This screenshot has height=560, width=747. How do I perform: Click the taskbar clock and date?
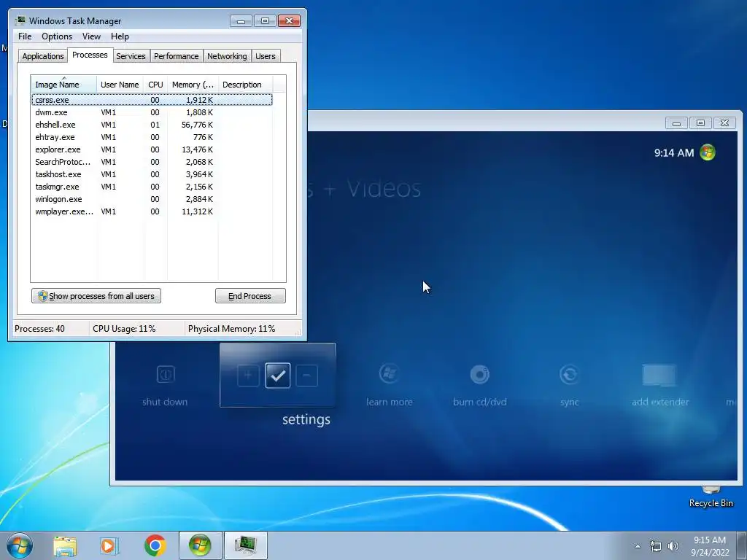point(710,546)
